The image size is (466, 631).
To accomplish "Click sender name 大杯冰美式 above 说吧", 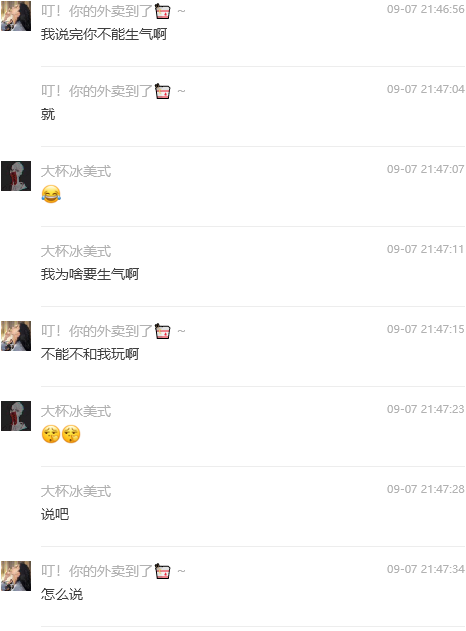I will 76,491.
